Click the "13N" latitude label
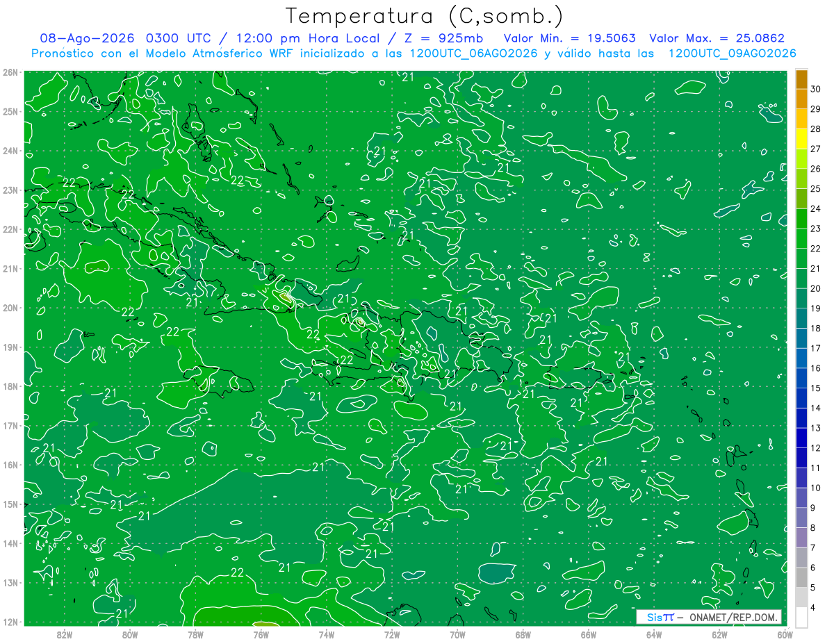The image size is (834, 644). coord(10,582)
